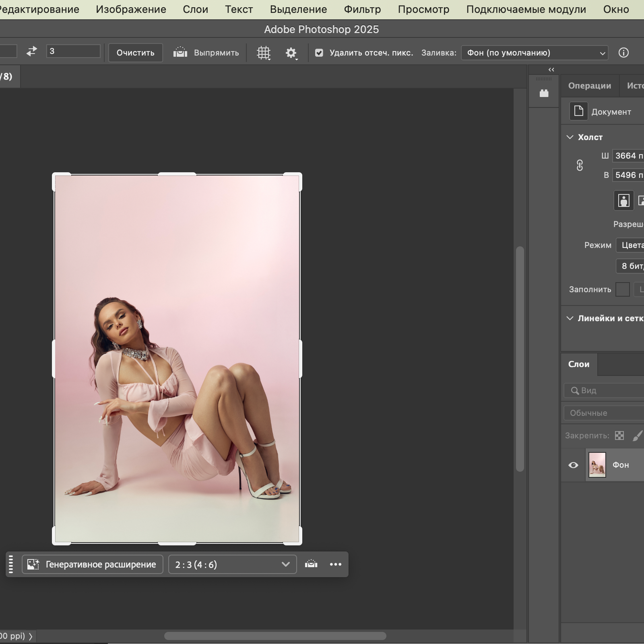644x644 pixels.
Task: Swap crop width and height arrows
Action: 31,52
